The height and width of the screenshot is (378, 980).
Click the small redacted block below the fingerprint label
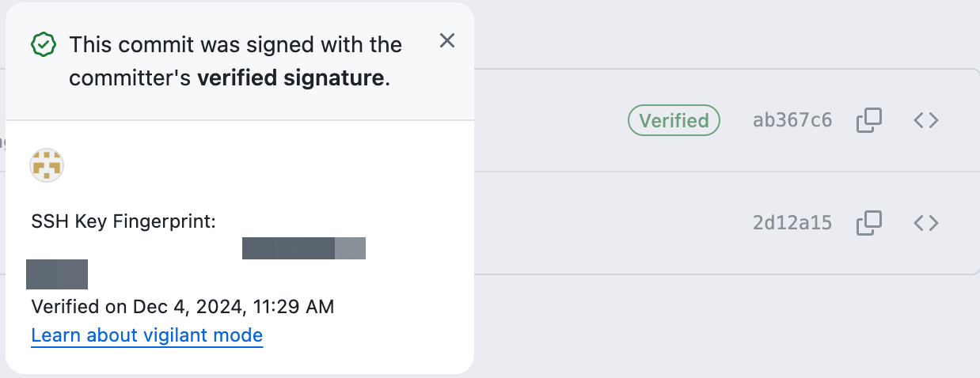(57, 274)
